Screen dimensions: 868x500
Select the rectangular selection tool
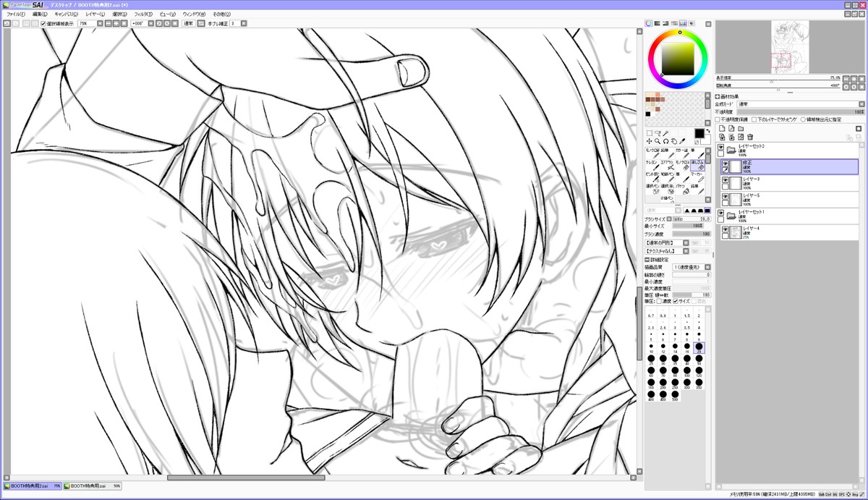[649, 133]
